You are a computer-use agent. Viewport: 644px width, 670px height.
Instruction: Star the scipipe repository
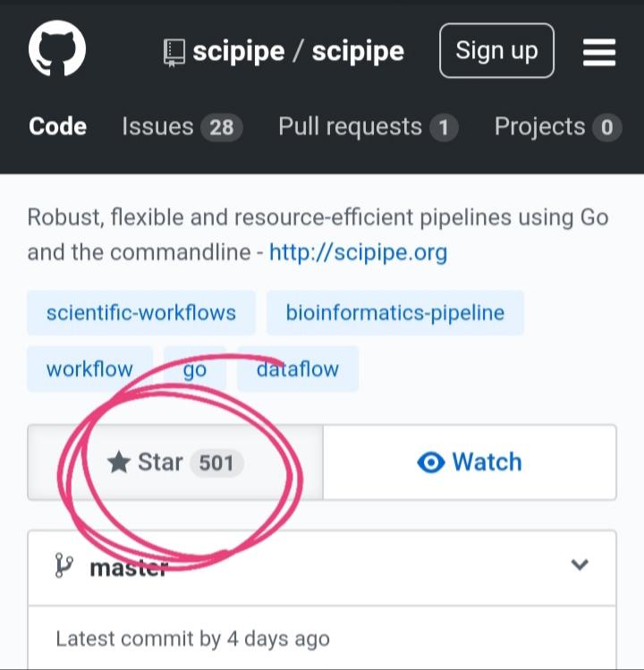pos(175,462)
